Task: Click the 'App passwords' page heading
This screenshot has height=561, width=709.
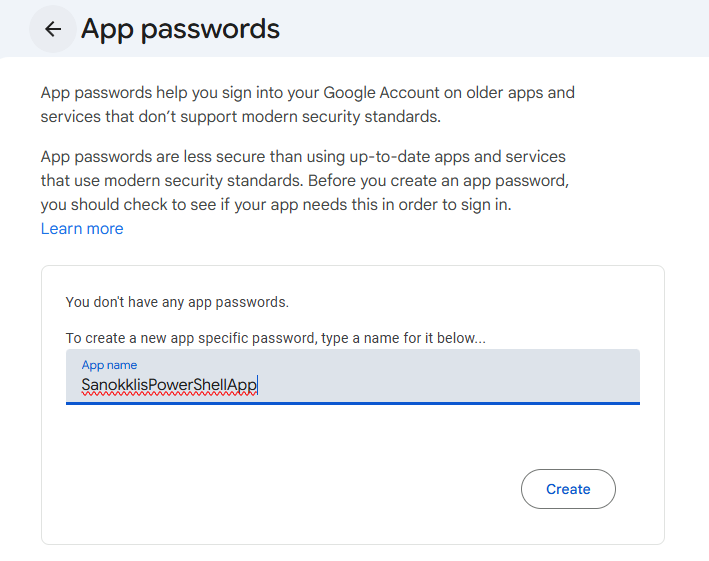Action: pos(180,29)
